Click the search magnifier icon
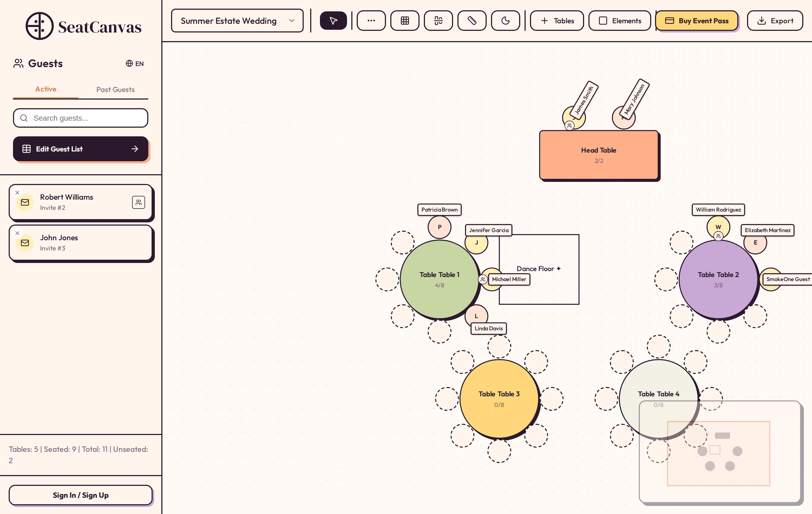This screenshot has height=514, width=812. [x=24, y=118]
